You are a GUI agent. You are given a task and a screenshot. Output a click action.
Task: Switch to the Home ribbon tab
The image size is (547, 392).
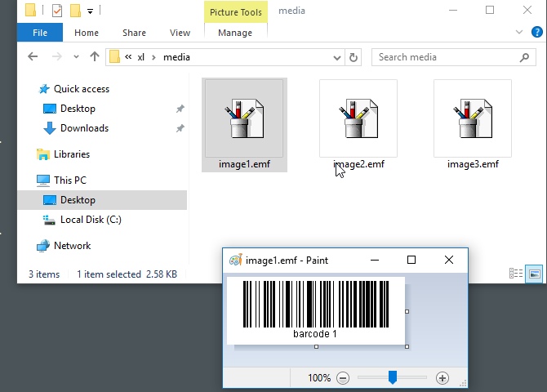click(x=87, y=33)
